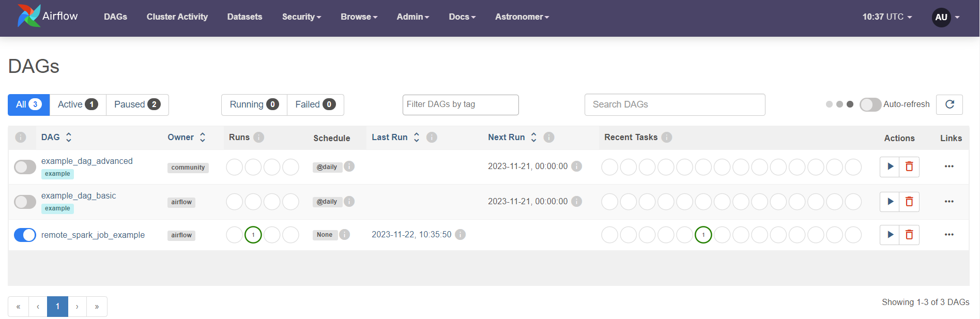Go to pagination page 1
Viewport: 980px width, 319px height.
pos(57,307)
